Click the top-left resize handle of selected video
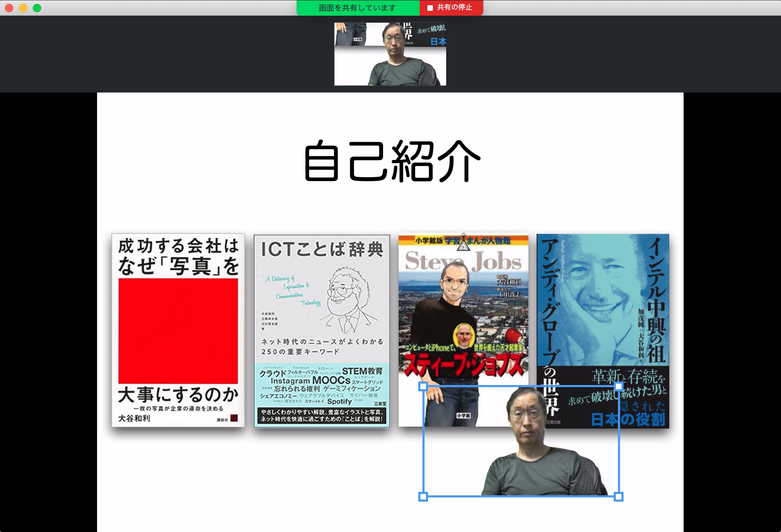This screenshot has width=781, height=532. (x=423, y=386)
